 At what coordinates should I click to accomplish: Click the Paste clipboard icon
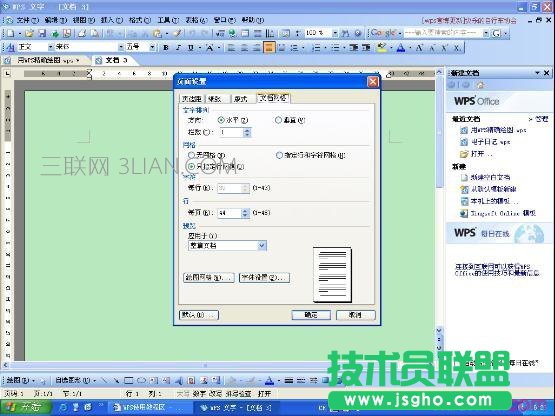tap(157, 33)
